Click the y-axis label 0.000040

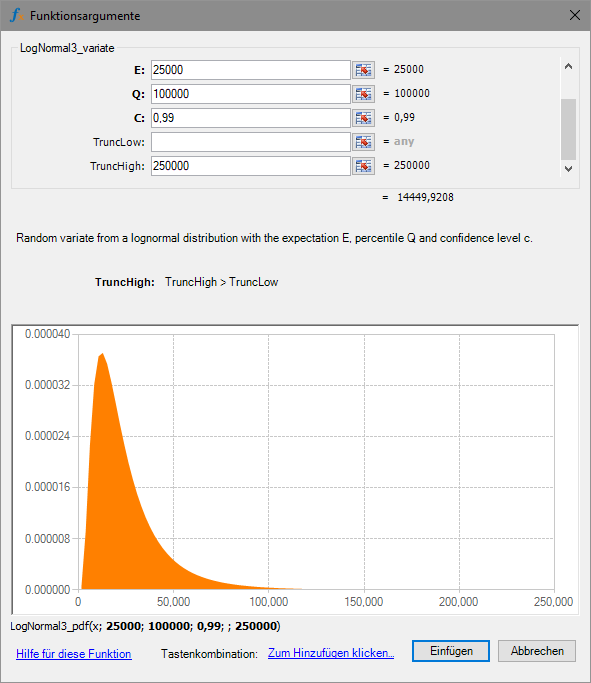[47, 334]
